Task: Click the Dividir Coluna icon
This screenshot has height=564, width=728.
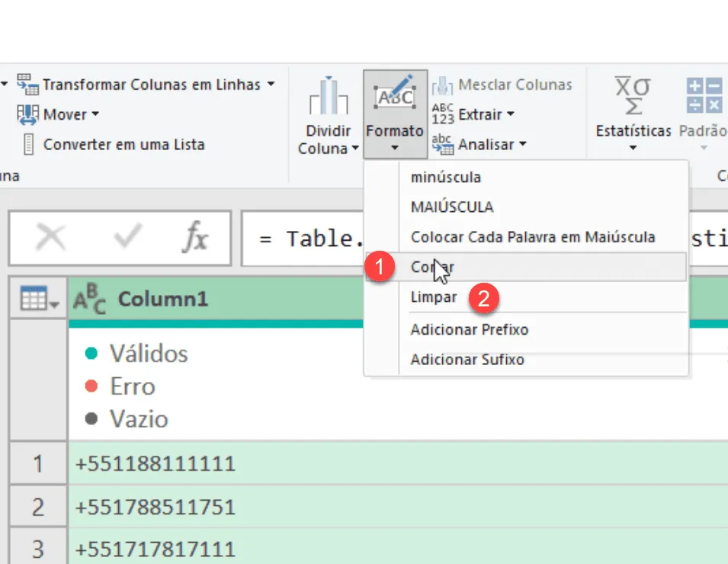Action: coord(329,96)
